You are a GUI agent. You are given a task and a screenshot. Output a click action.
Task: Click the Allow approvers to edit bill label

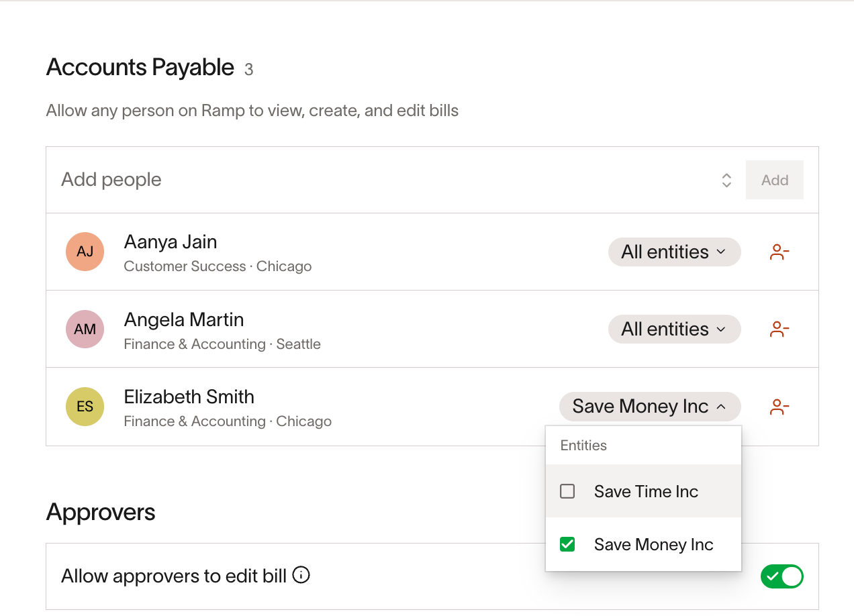pyautogui.click(x=174, y=576)
